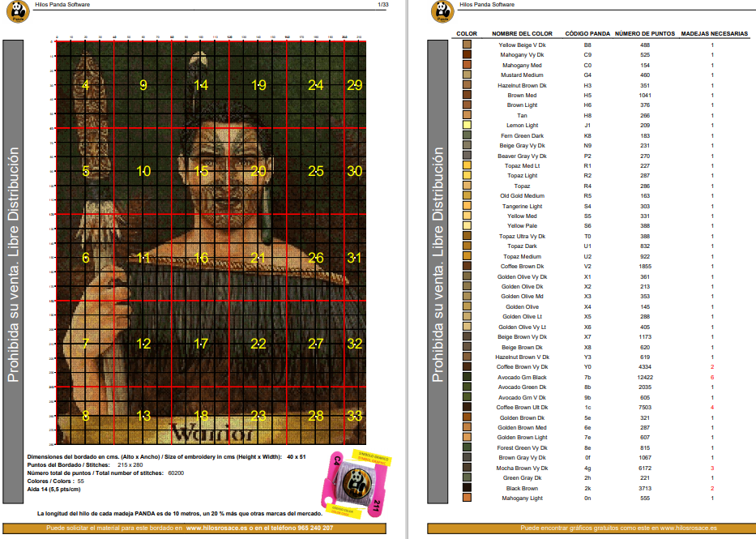Click the NOMBRE DEL COLOR column header
The height and width of the screenshot is (539, 756).
pos(522,34)
